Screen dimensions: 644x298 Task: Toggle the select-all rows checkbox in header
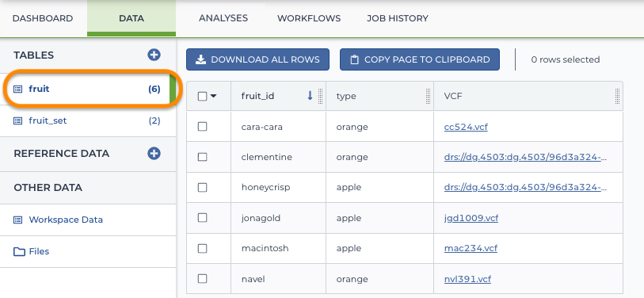coord(203,96)
